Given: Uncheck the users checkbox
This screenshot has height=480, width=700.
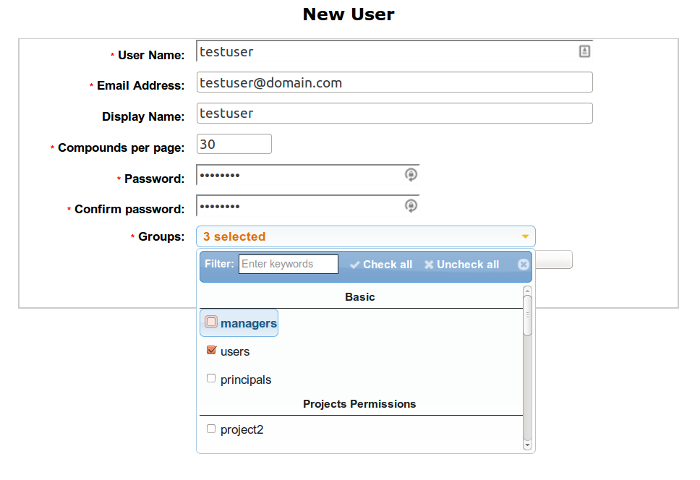Looking at the screenshot, I should click(211, 350).
